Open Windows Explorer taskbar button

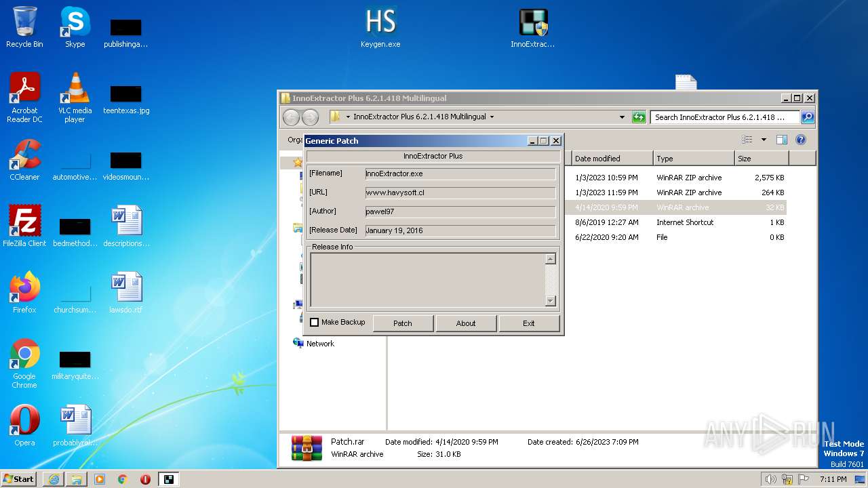(x=77, y=479)
